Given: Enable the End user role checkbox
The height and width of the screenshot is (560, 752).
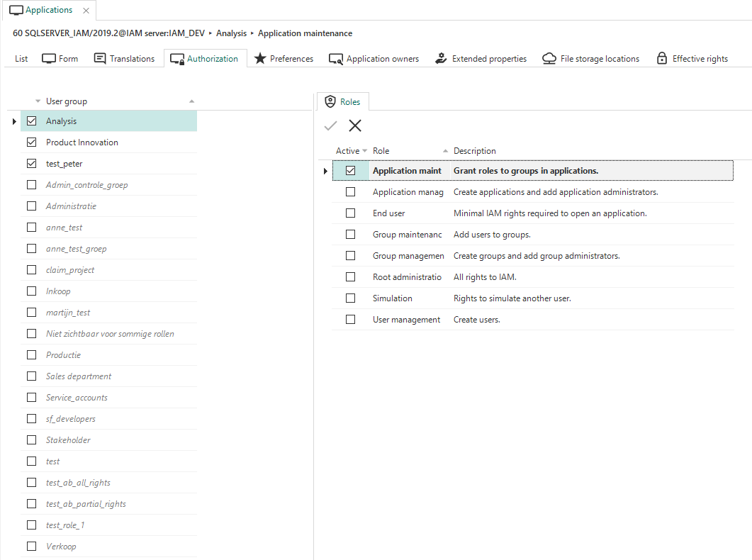Looking at the screenshot, I should tap(350, 213).
